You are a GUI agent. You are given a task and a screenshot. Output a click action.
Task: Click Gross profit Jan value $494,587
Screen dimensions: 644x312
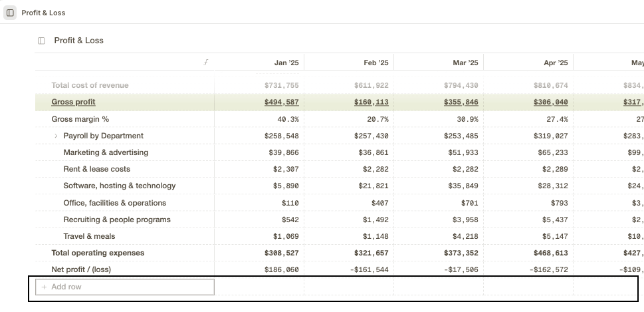281,102
